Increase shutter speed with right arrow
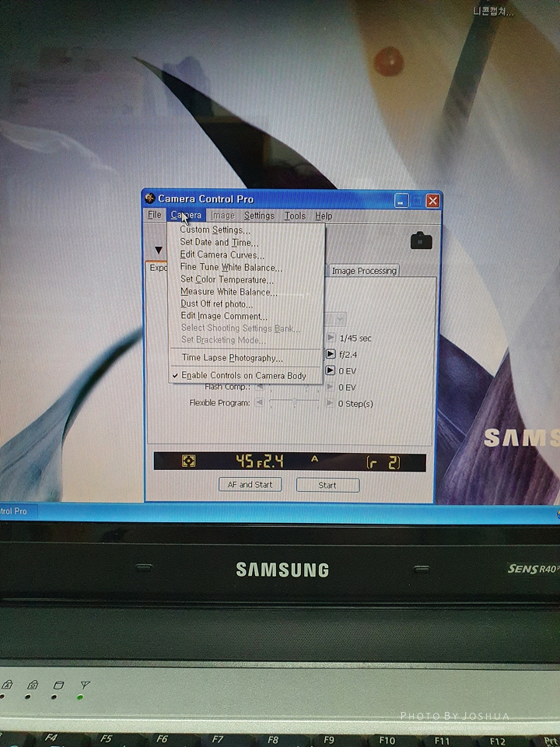560x747 pixels. (x=330, y=338)
